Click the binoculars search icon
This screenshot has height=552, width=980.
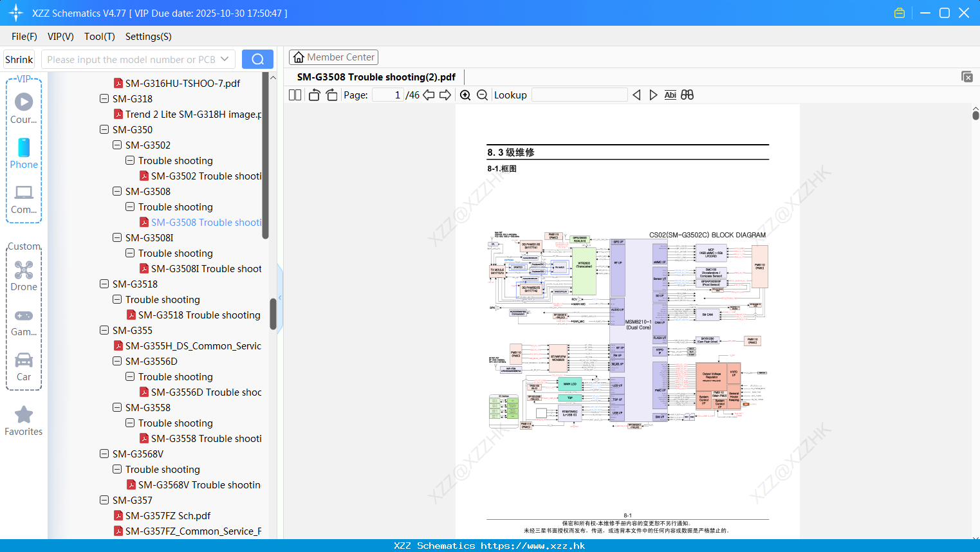687,95
